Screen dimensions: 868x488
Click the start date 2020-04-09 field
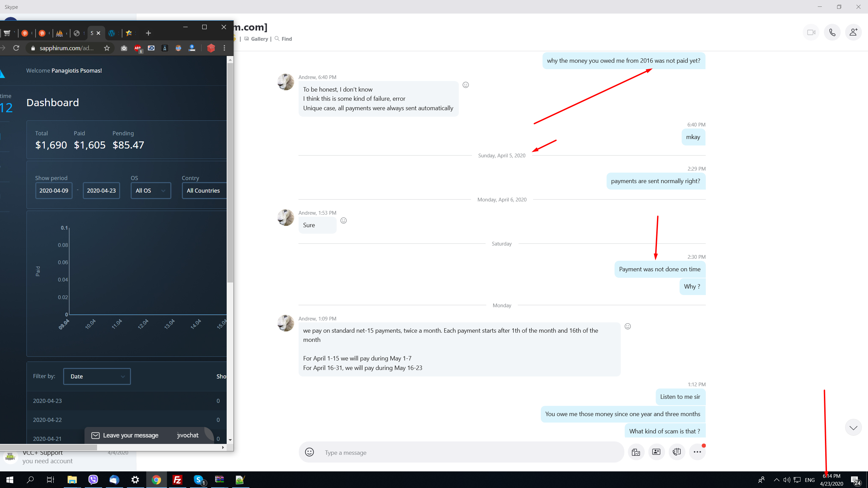(54, 191)
